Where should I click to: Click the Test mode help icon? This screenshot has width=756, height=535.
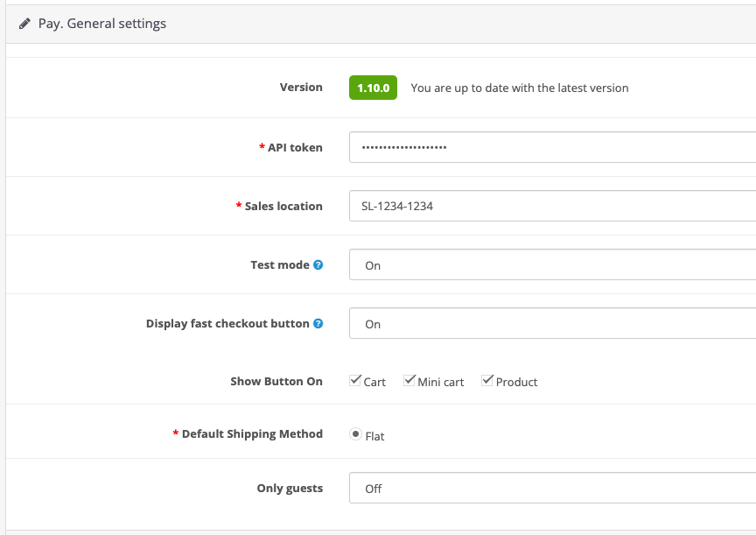click(318, 264)
